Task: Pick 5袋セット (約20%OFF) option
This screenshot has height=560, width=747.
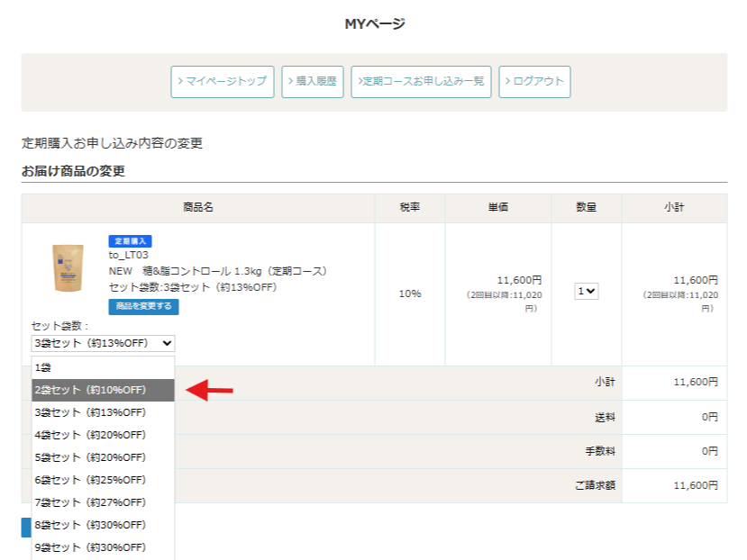Action: pos(103,457)
